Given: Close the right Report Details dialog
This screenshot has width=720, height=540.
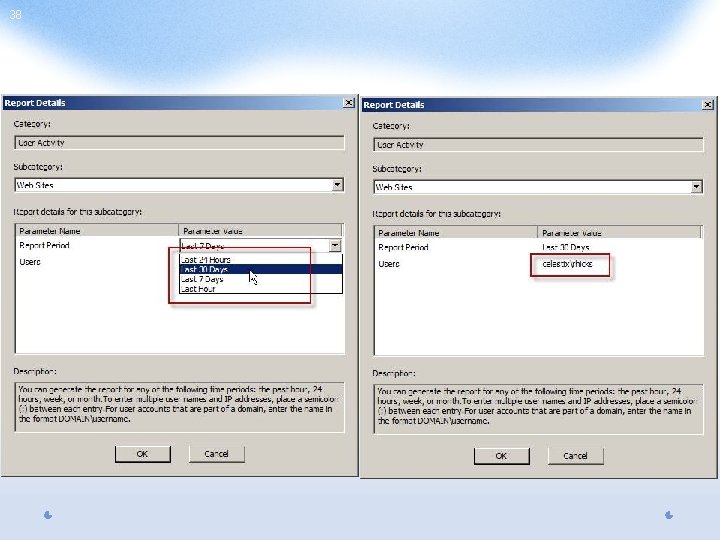Looking at the screenshot, I should [x=708, y=105].
